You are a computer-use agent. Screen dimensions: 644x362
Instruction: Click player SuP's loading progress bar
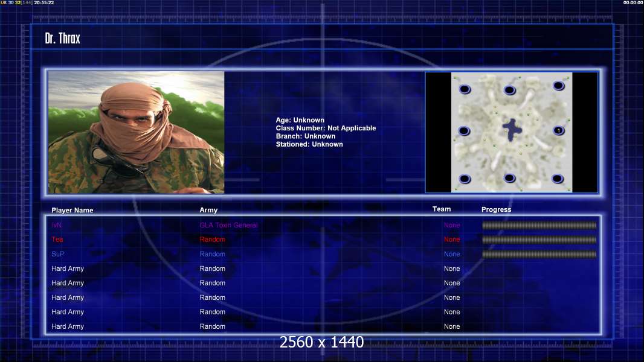click(539, 255)
